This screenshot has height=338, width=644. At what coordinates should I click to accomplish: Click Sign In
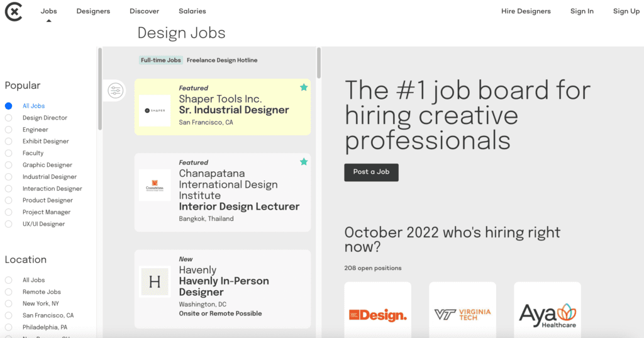(582, 11)
